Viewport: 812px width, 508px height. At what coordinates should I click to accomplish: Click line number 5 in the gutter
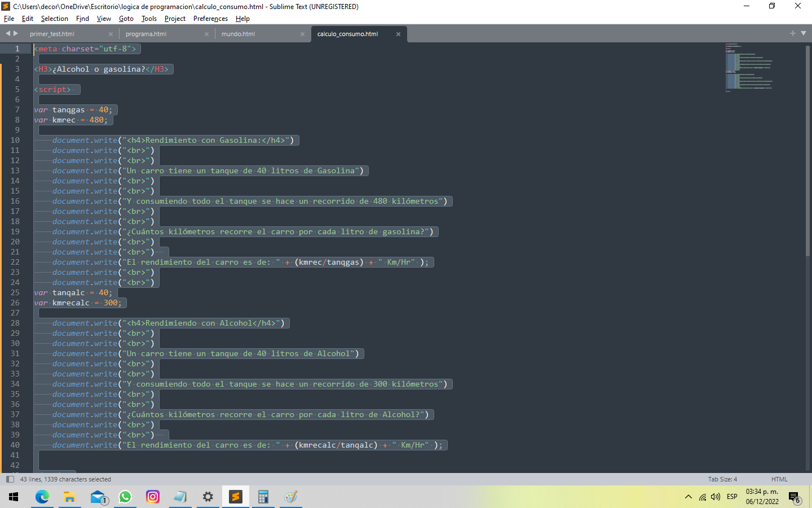(17, 90)
